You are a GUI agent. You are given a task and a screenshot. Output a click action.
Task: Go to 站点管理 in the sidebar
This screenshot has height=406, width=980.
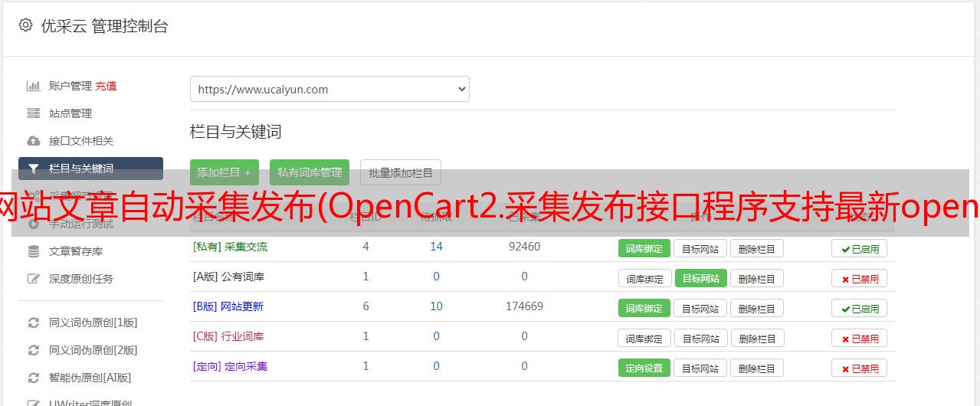70,113
